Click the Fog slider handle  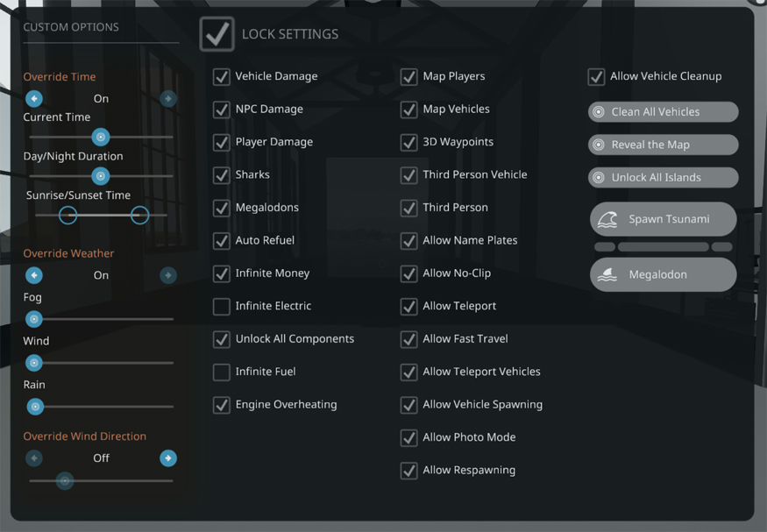coord(34,319)
